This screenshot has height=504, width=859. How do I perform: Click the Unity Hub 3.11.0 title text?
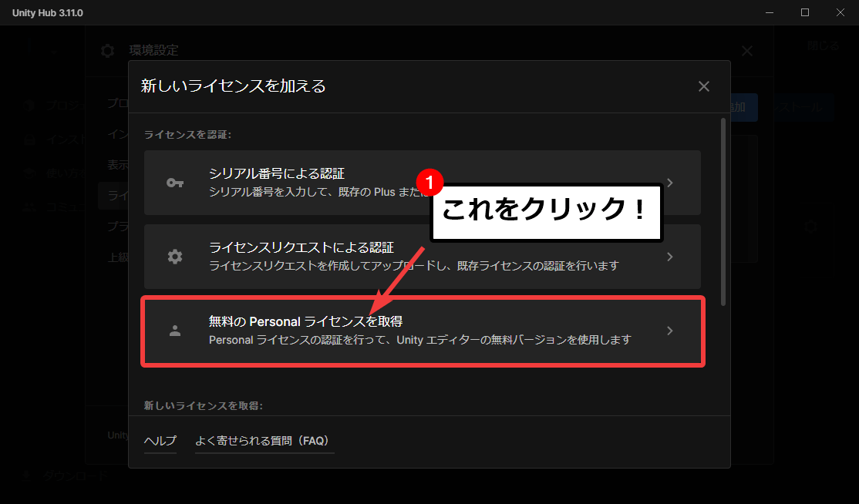click(48, 12)
